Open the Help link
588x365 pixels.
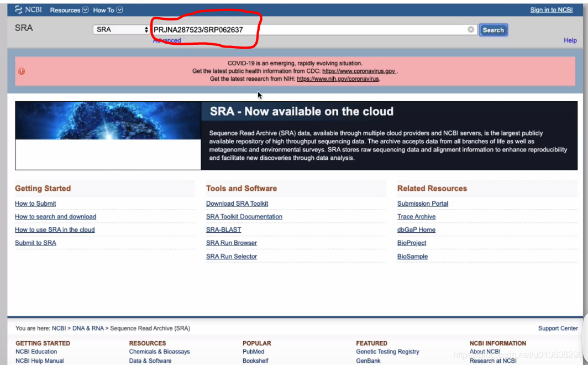pos(570,40)
